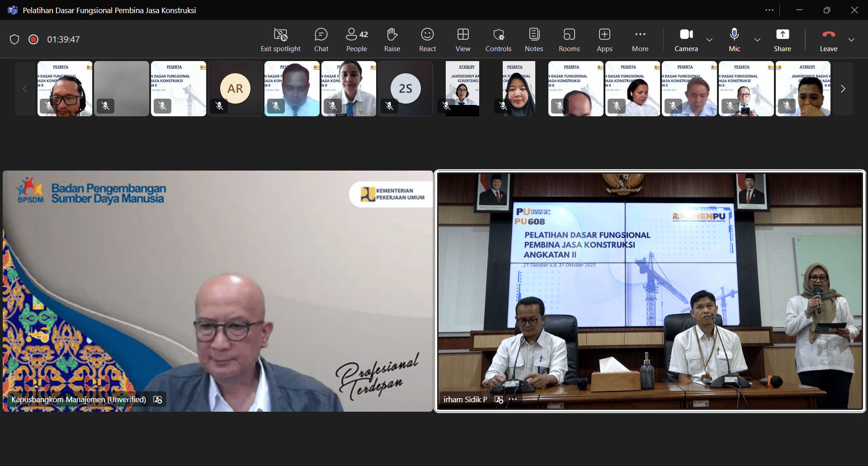Viewport: 868px width, 466px height.
Task: Toggle the Mic mute state
Action: (x=734, y=40)
